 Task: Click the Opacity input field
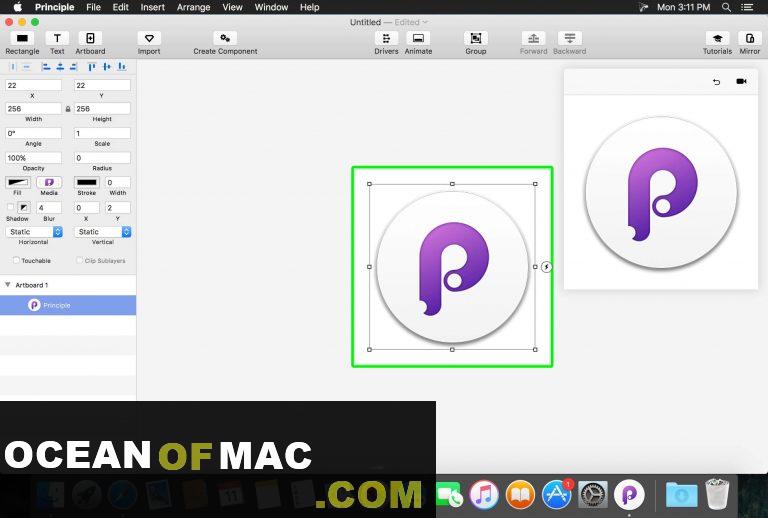[x=33, y=158]
